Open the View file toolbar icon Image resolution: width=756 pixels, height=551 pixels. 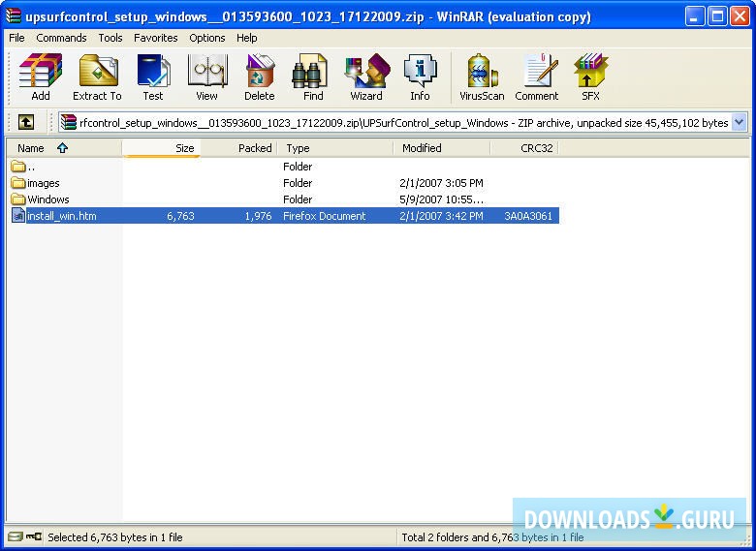(x=206, y=77)
